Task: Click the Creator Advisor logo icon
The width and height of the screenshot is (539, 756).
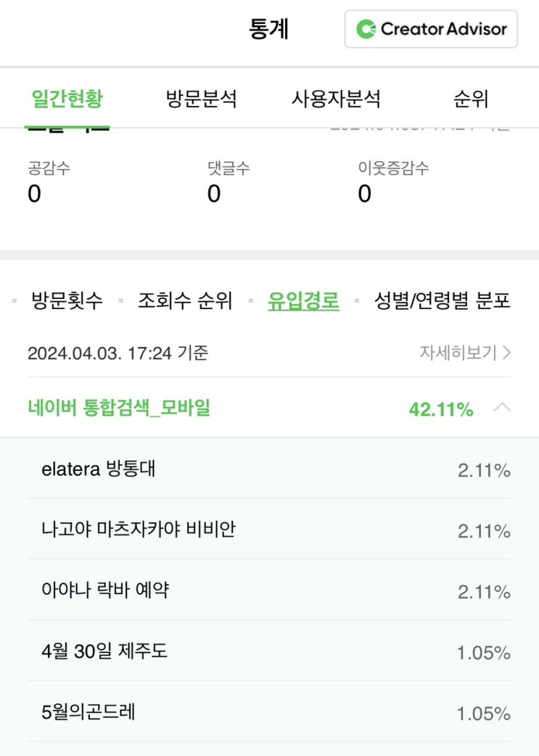Action: tap(366, 30)
